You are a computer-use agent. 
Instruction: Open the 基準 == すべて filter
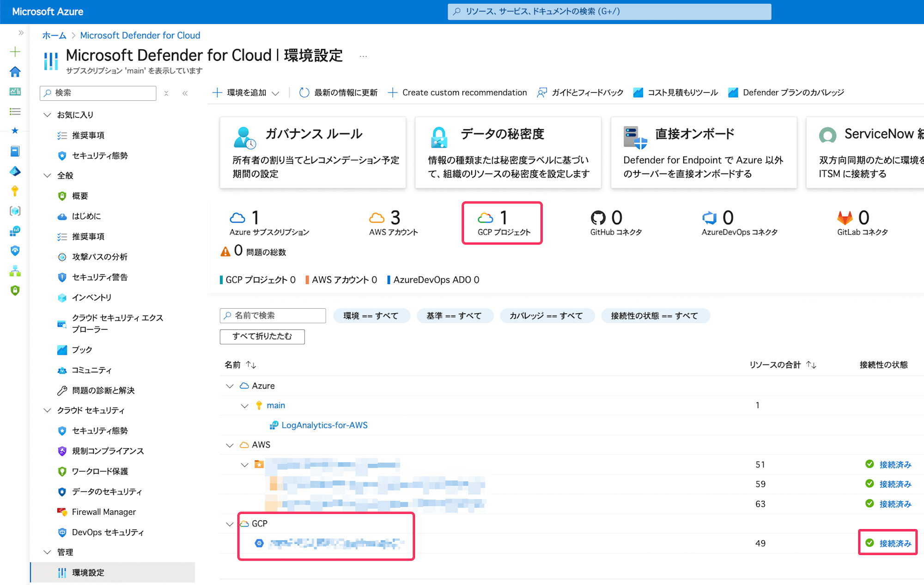(454, 316)
